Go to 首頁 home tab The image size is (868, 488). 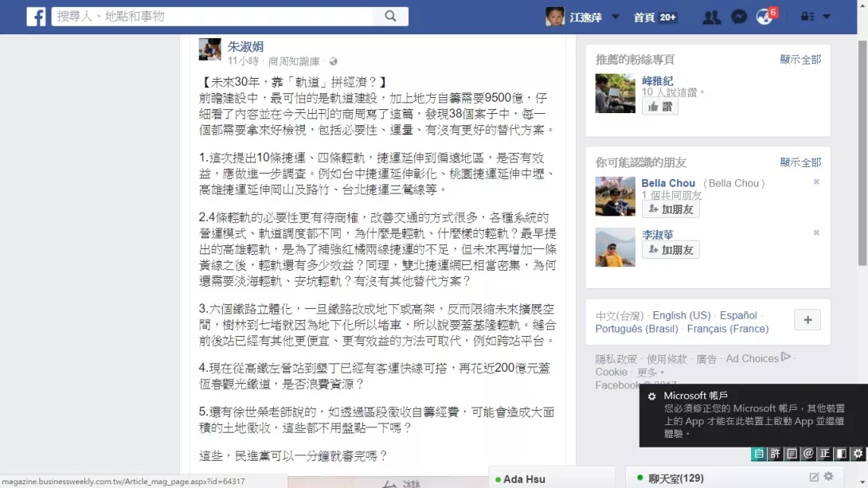(x=644, y=18)
